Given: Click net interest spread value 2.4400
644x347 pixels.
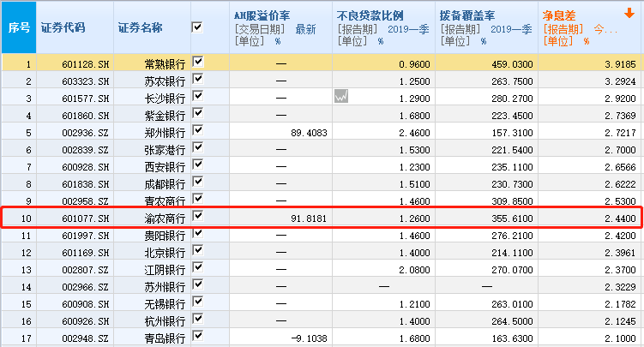Looking at the screenshot, I should coord(620,218).
